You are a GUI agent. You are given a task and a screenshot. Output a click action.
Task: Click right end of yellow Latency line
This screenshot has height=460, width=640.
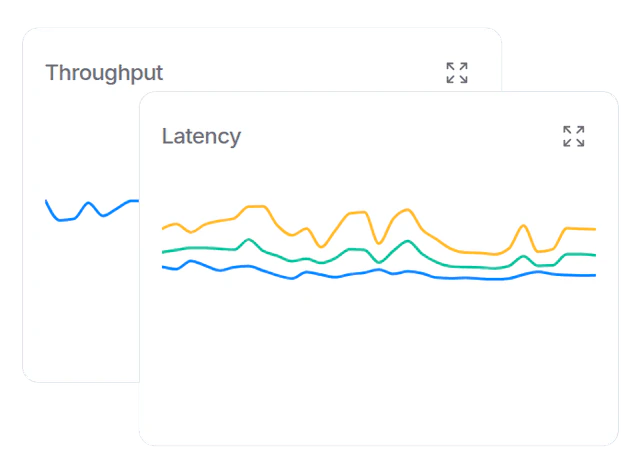point(595,230)
